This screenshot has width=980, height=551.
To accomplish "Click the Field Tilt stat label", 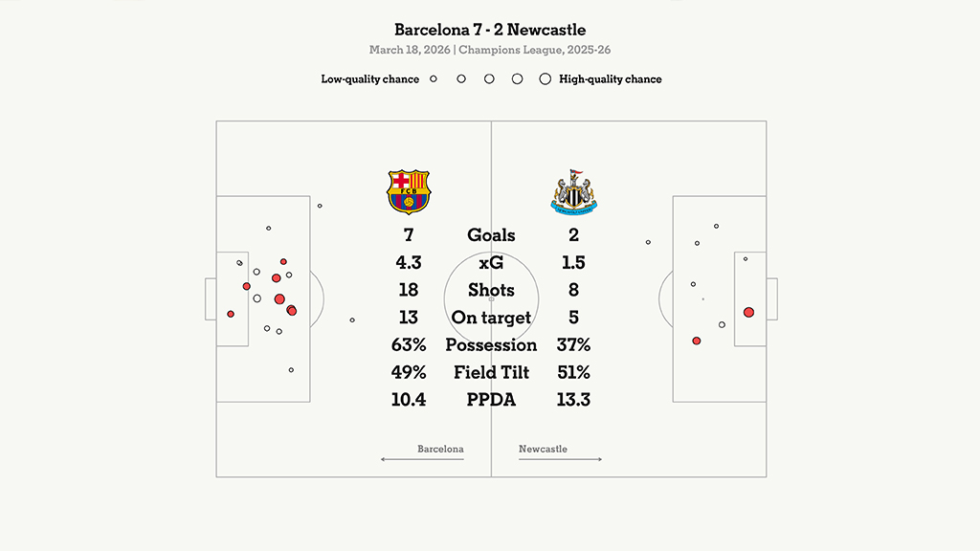I will pos(491,373).
